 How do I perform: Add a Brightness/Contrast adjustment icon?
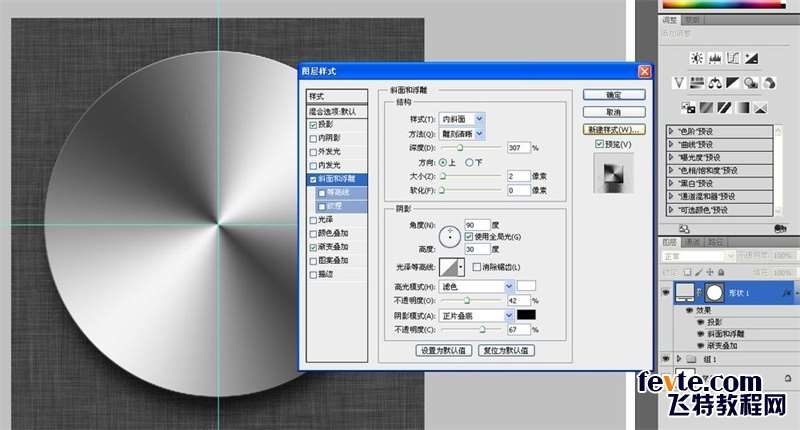pos(696,58)
